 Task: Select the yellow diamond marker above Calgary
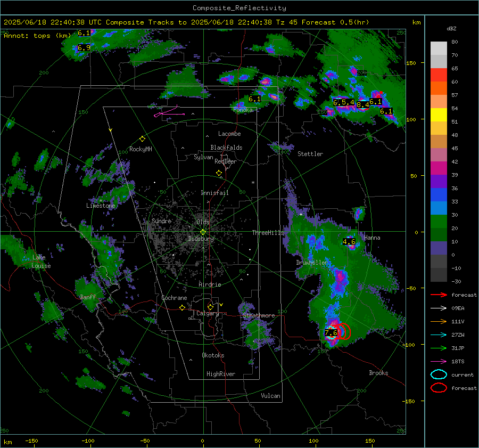210,307
